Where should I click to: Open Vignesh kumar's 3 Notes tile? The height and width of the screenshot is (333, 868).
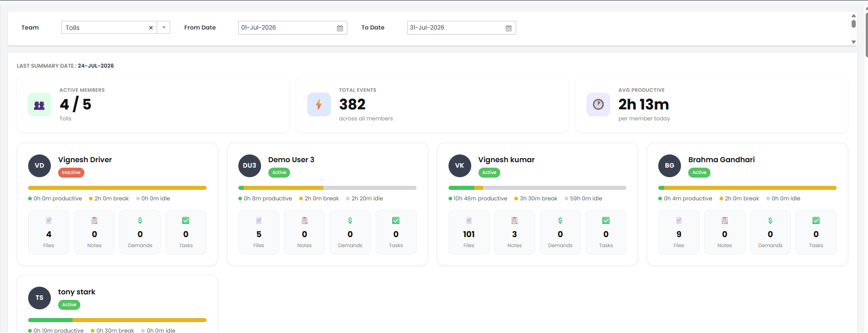click(514, 232)
